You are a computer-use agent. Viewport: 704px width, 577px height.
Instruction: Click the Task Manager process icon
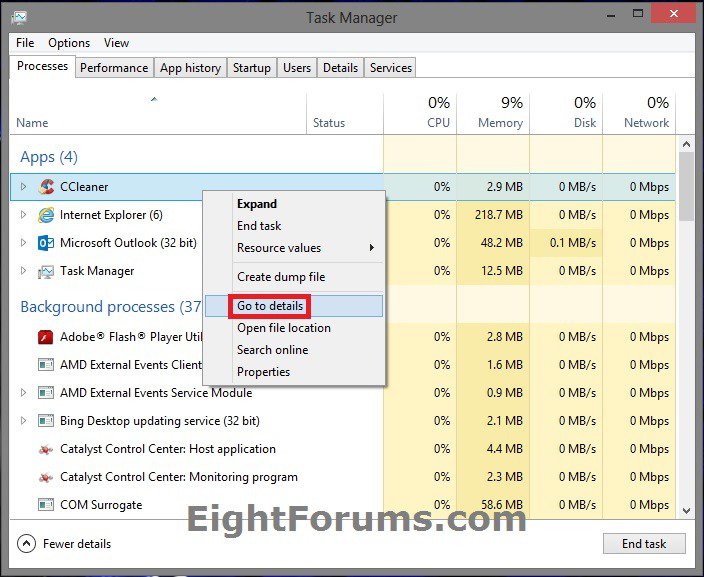[x=46, y=271]
